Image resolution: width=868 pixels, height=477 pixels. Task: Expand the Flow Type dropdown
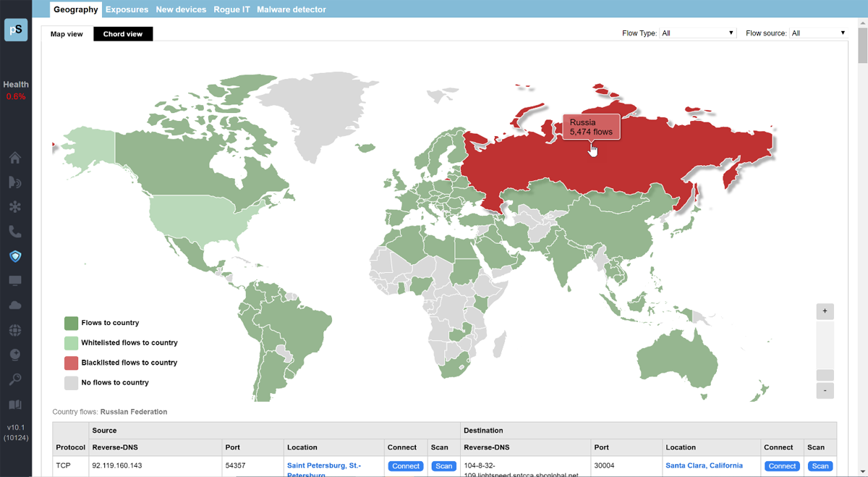pos(697,33)
